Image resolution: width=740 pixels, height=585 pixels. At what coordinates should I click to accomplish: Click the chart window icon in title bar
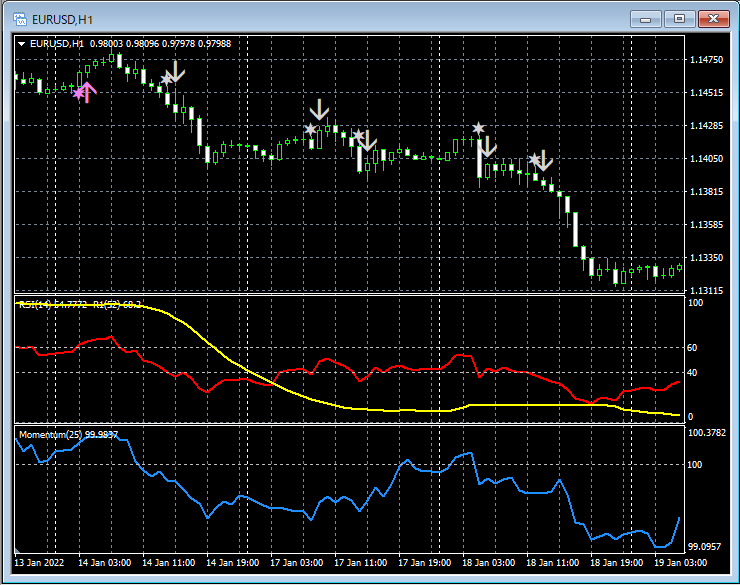(20, 18)
